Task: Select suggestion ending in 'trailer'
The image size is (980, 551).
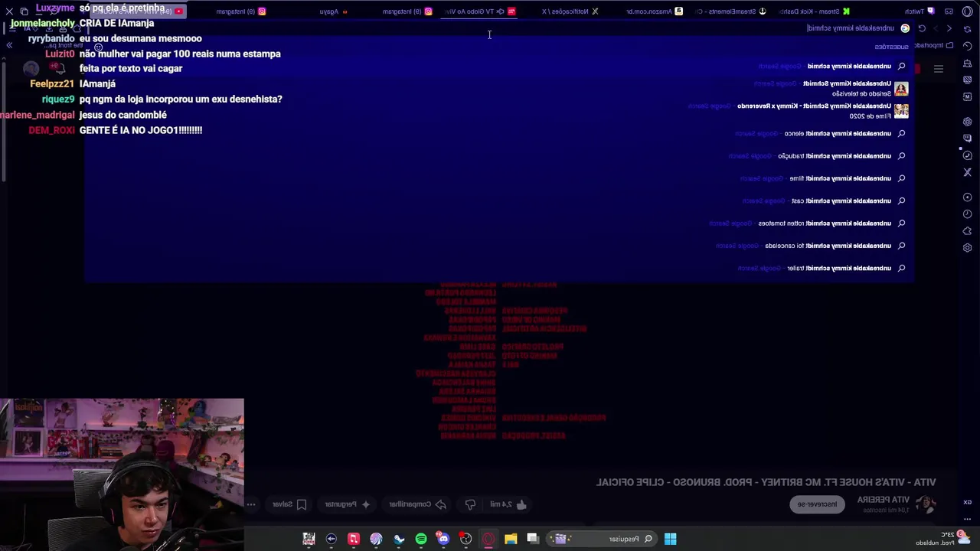Action: click(499, 269)
